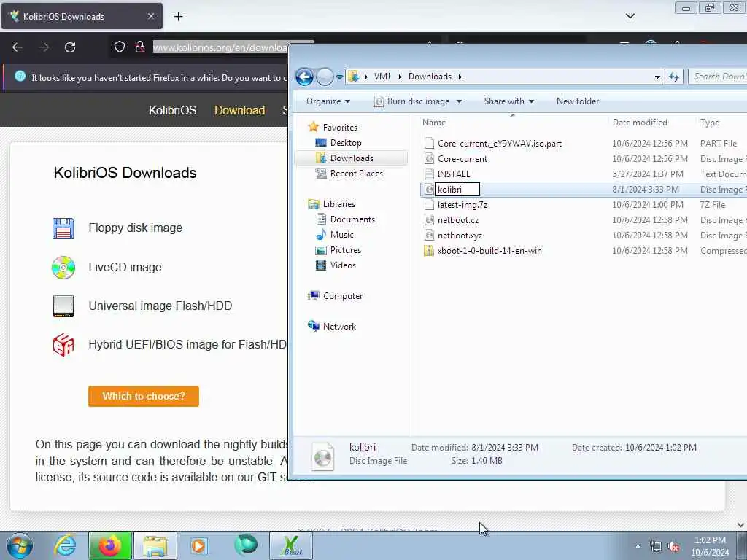747x560 pixels.
Task: Expand the address bar previous locations dropdown
Action: [x=657, y=77]
